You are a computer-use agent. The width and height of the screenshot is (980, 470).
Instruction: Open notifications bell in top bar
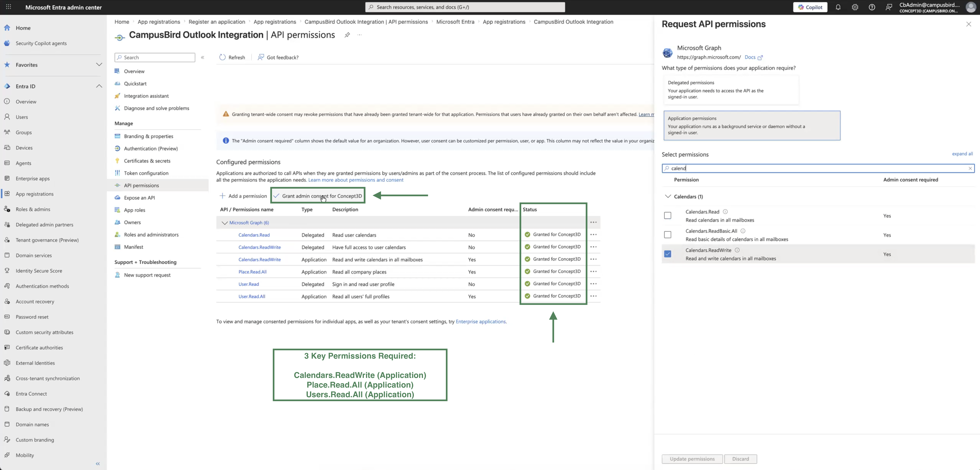point(838,7)
